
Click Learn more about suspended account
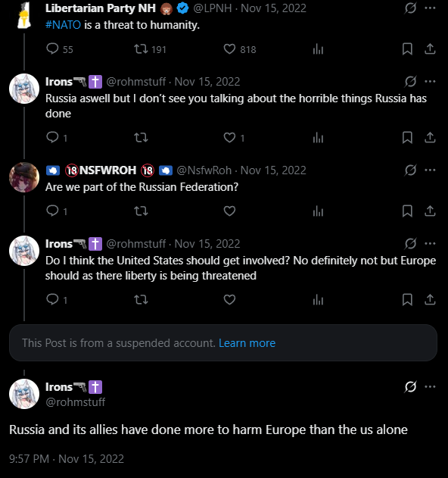tap(247, 343)
